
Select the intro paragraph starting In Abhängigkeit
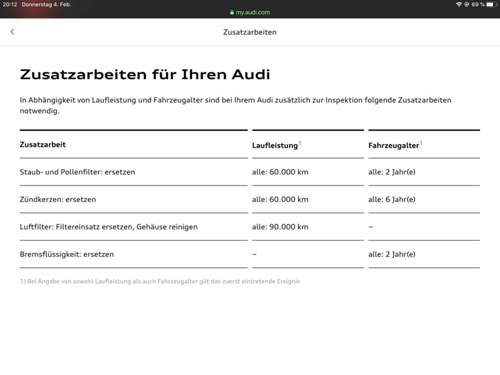tap(235, 105)
